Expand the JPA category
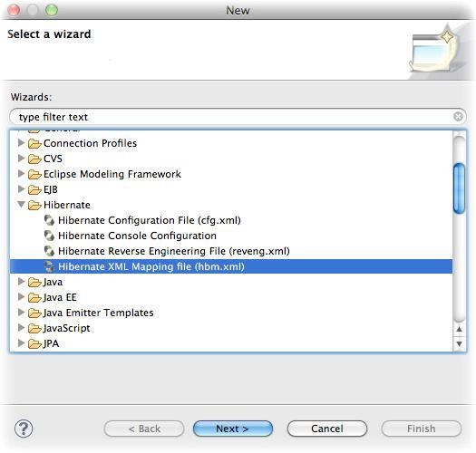 pyautogui.click(x=21, y=343)
